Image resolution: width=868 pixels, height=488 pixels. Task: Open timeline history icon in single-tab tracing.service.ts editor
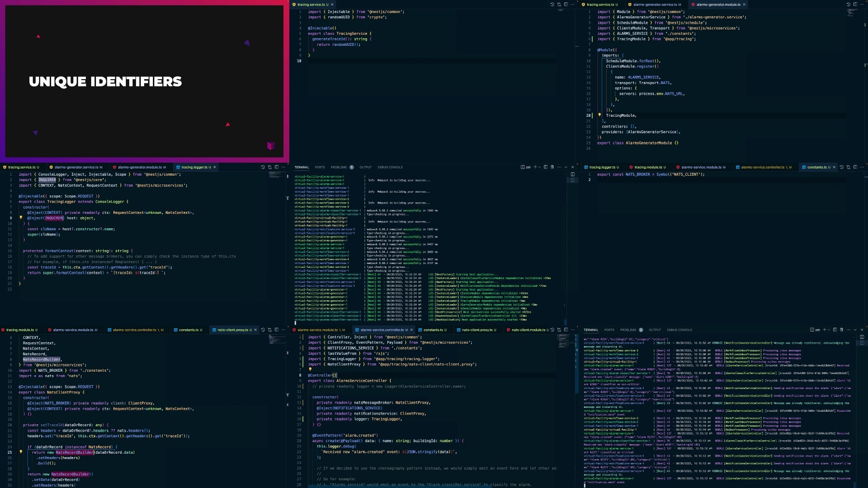pos(552,4)
